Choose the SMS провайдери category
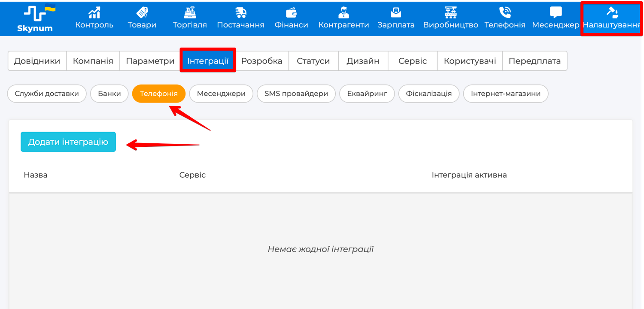Screen dimensions: 644x309 [x=296, y=94]
